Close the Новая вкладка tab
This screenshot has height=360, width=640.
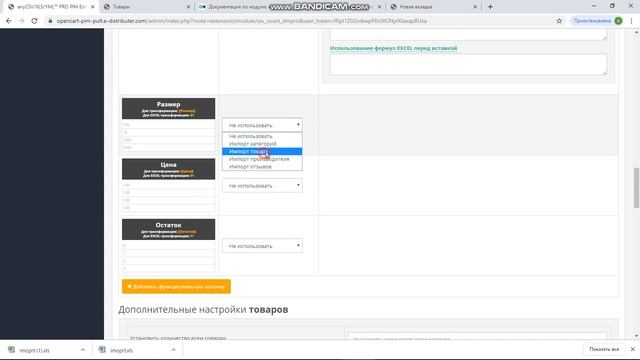[x=475, y=7]
